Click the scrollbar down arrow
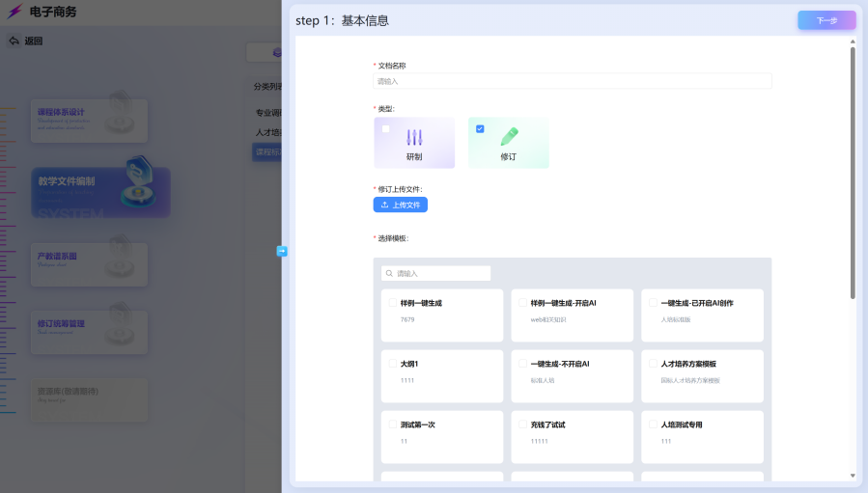 (853, 476)
